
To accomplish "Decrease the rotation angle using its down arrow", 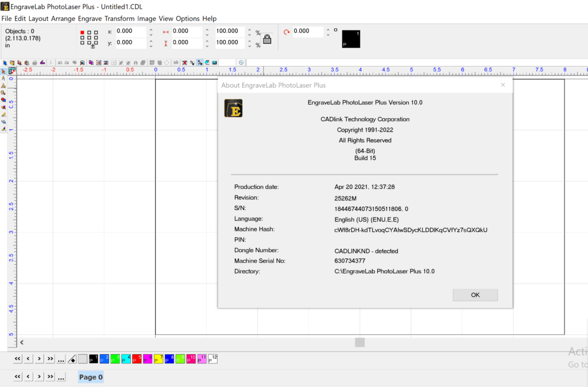I will [328, 34].
